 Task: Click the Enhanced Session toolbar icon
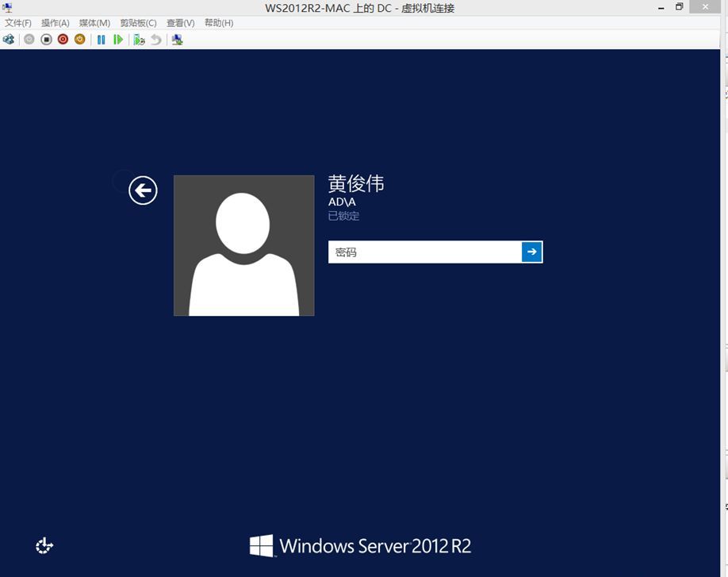(x=177, y=40)
